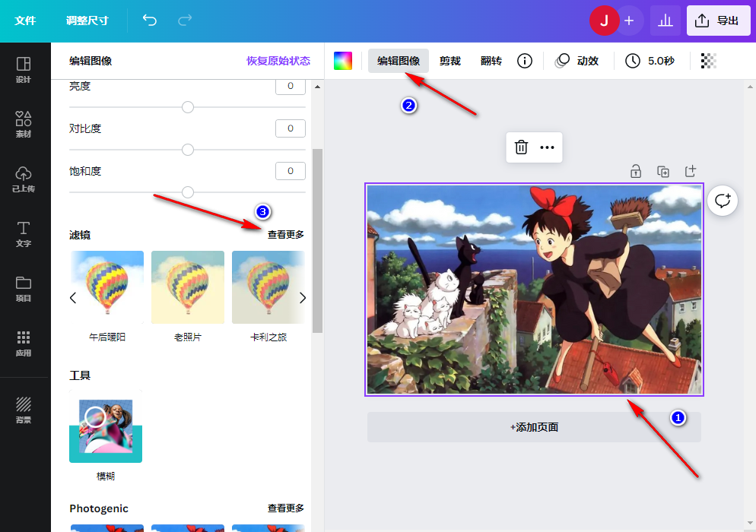
Task: Click the undo arrow icon
Action: (149, 21)
